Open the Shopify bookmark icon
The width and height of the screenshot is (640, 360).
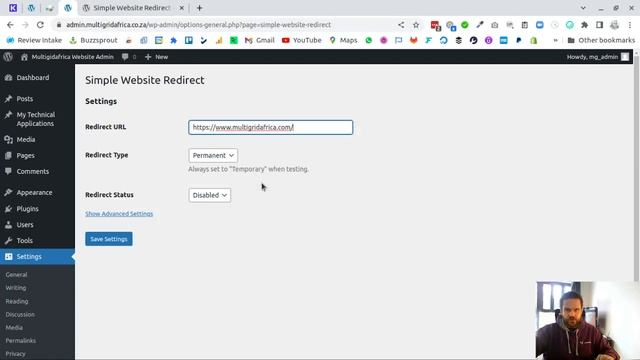pos(533,40)
